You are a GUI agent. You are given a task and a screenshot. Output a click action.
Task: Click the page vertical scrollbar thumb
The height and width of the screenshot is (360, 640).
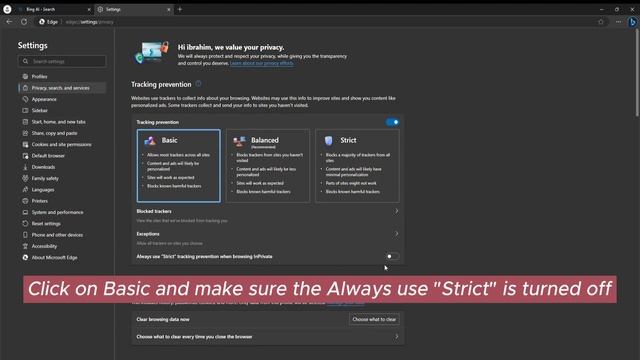click(x=637, y=74)
